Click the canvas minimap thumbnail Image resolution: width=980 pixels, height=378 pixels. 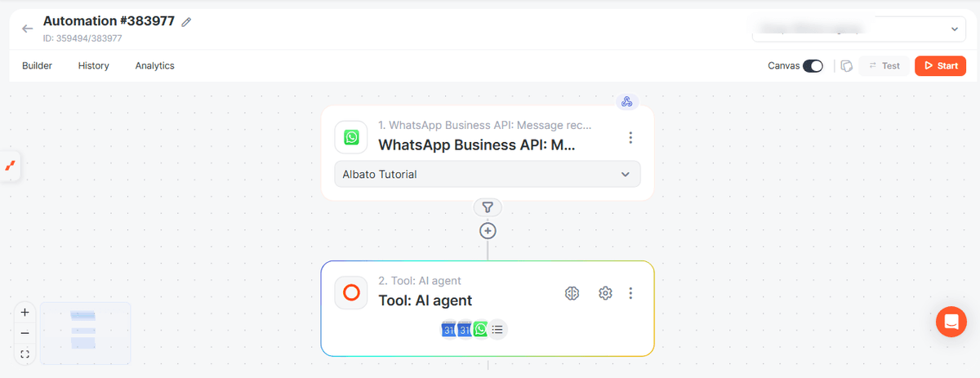(85, 333)
